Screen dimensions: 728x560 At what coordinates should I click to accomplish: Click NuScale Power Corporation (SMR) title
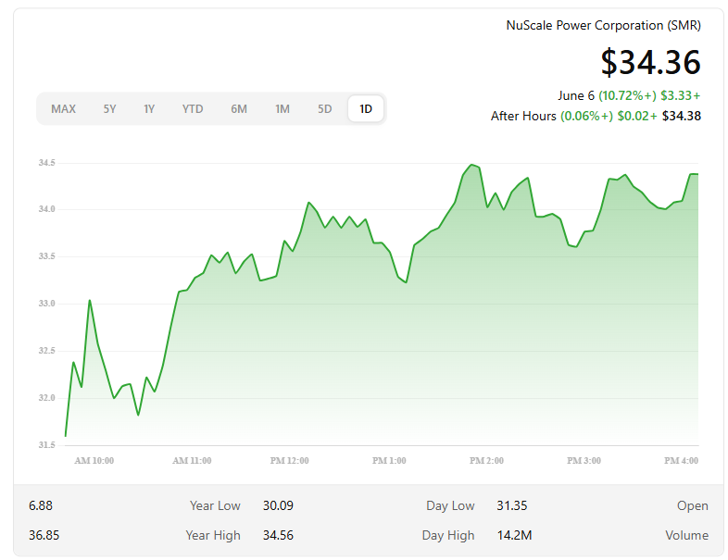603,25
